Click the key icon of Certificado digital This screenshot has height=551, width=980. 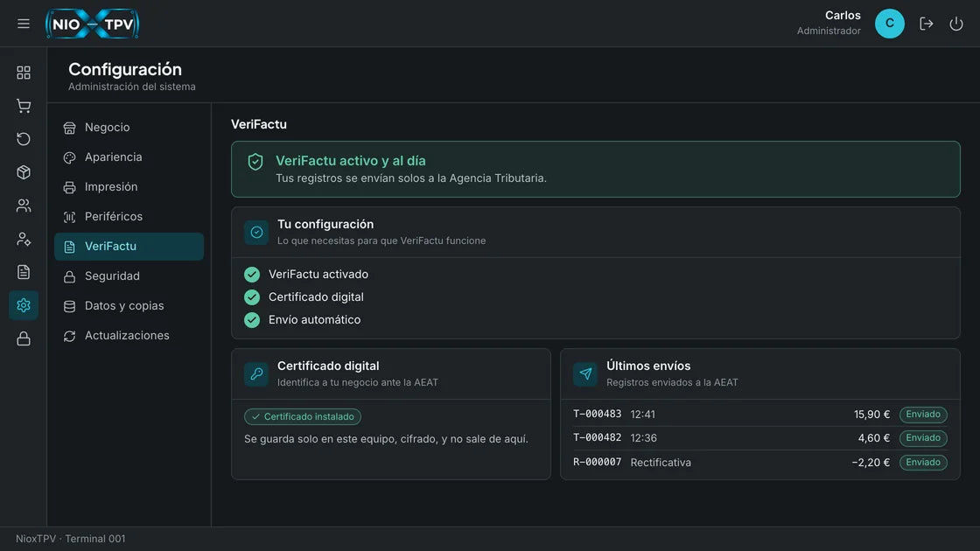point(256,373)
